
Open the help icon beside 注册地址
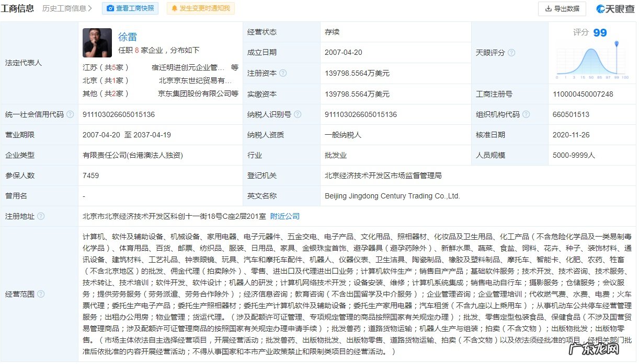click(x=41, y=216)
